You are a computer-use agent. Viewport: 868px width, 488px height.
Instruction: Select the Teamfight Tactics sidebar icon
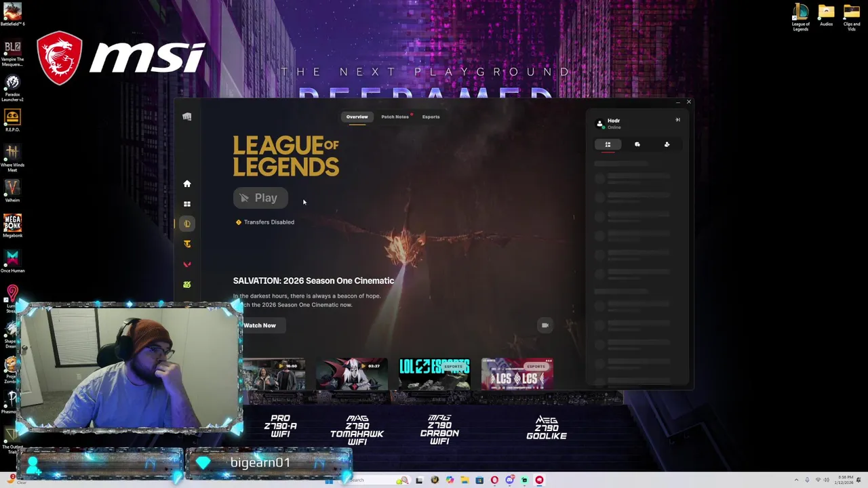pyautogui.click(x=187, y=244)
